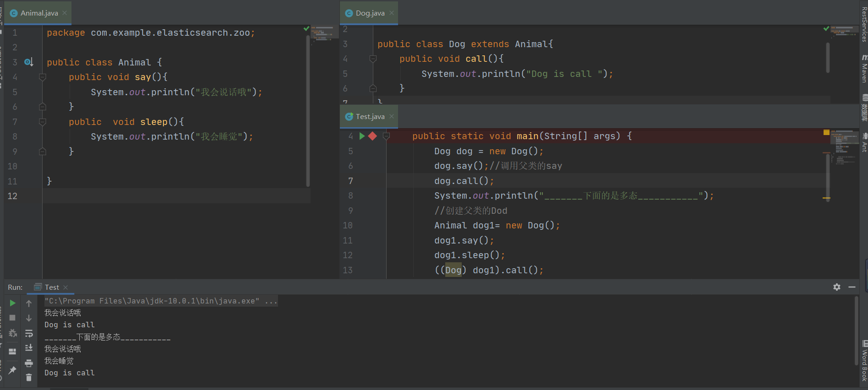
Task: Toggle the red breakpoint on Test.java line 4
Action: click(372, 136)
